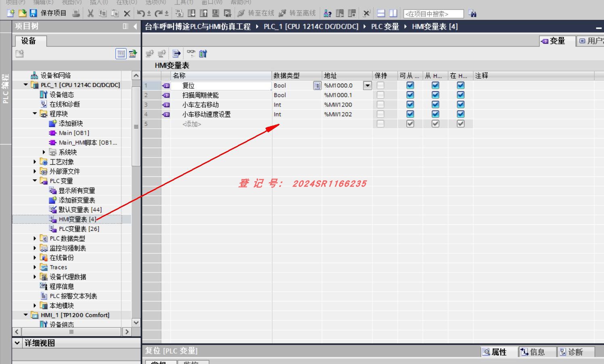Click the start simulation icon
The image size is (604, 364).
(x=216, y=13)
